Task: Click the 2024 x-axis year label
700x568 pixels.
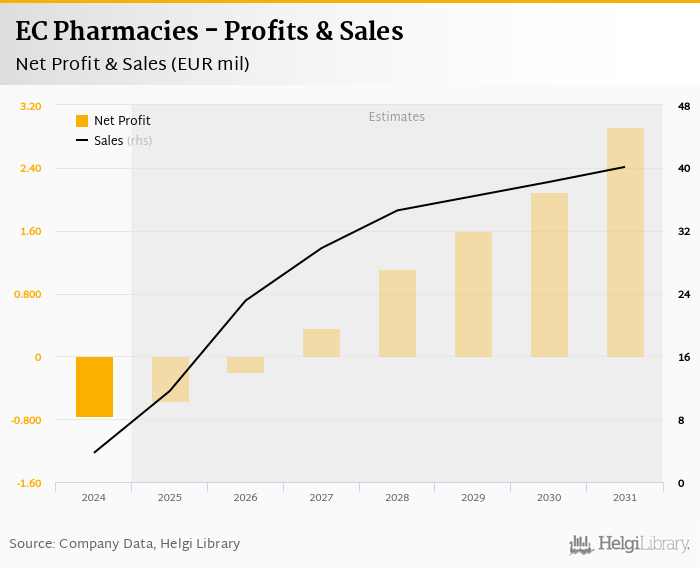Action: pyautogui.click(x=94, y=497)
